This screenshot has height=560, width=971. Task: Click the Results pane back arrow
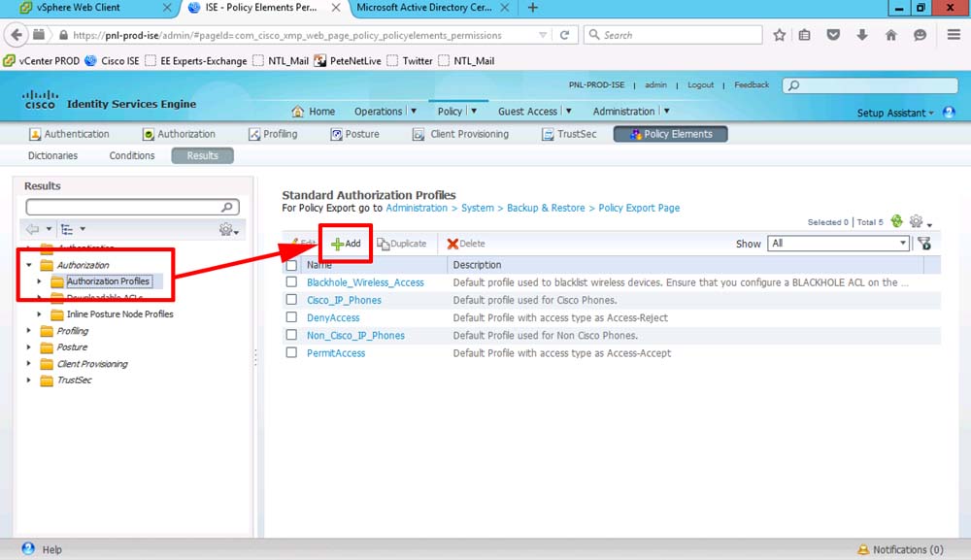point(32,230)
